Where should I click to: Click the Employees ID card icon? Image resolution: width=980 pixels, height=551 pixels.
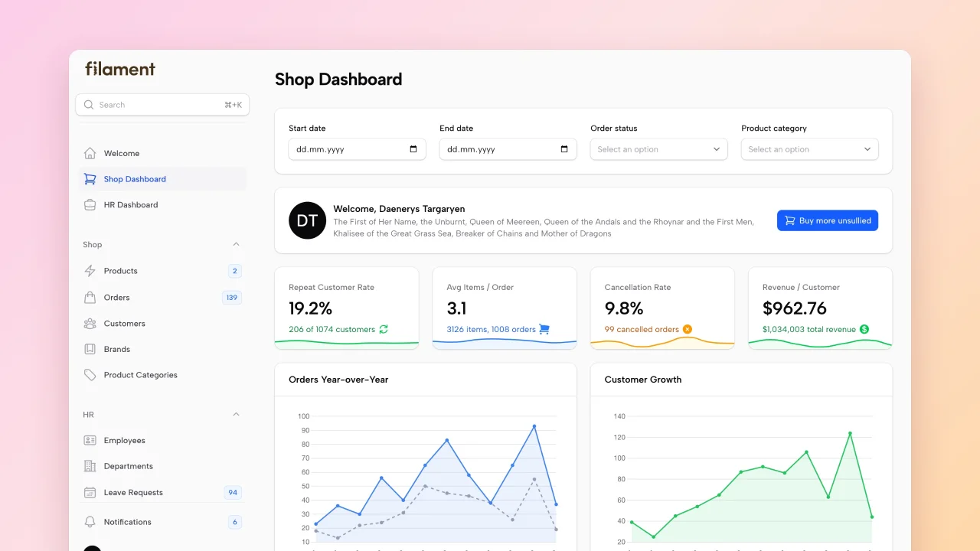[90, 440]
